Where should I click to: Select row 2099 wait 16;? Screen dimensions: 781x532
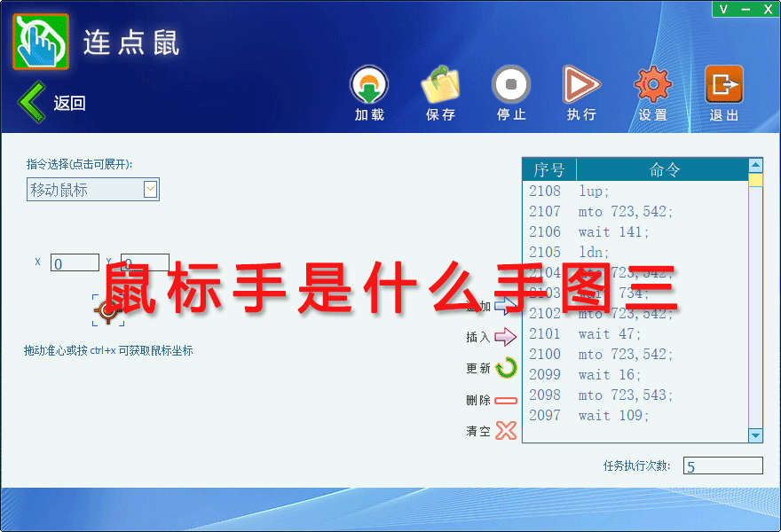point(635,375)
